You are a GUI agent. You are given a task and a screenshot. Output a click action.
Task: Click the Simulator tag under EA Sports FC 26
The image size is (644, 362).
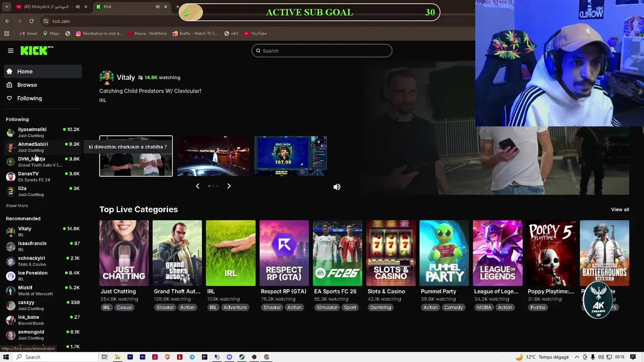327,307
